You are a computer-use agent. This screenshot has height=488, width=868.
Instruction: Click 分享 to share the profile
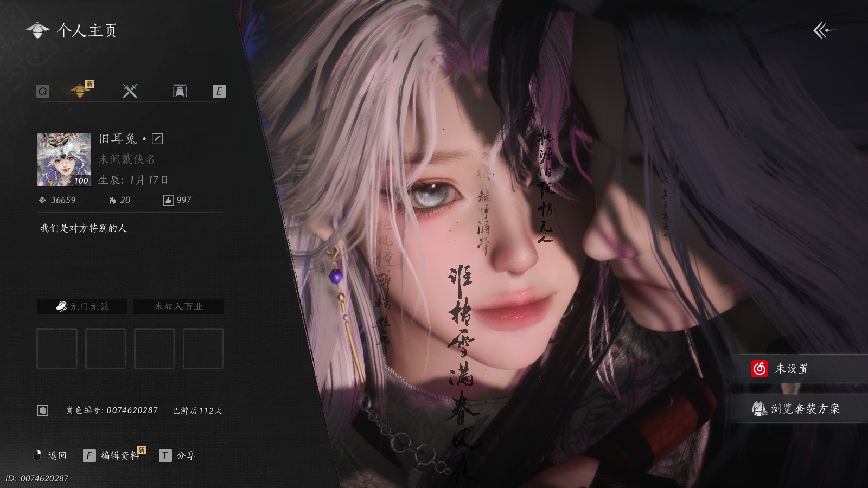tap(186, 455)
